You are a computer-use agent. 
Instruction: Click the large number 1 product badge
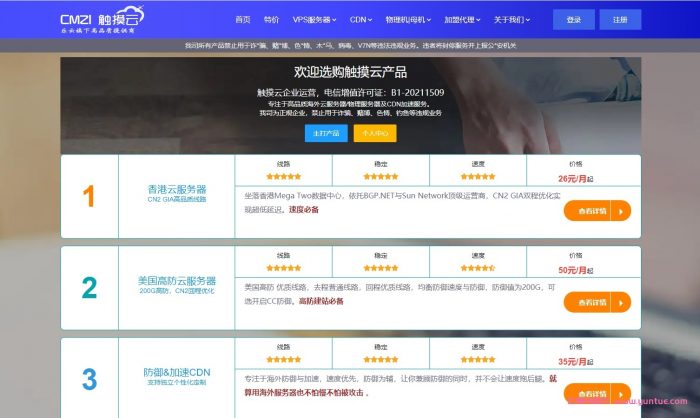tap(89, 197)
